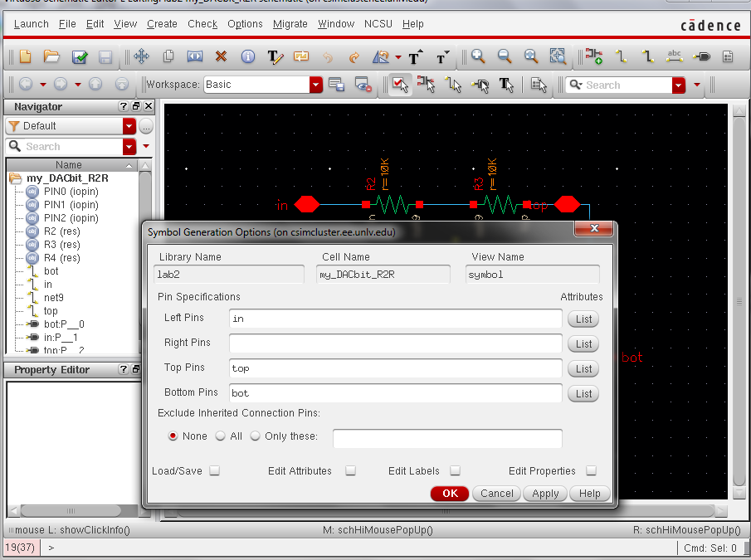
Task: Check the Edit Attributes checkbox
Action: coord(350,470)
